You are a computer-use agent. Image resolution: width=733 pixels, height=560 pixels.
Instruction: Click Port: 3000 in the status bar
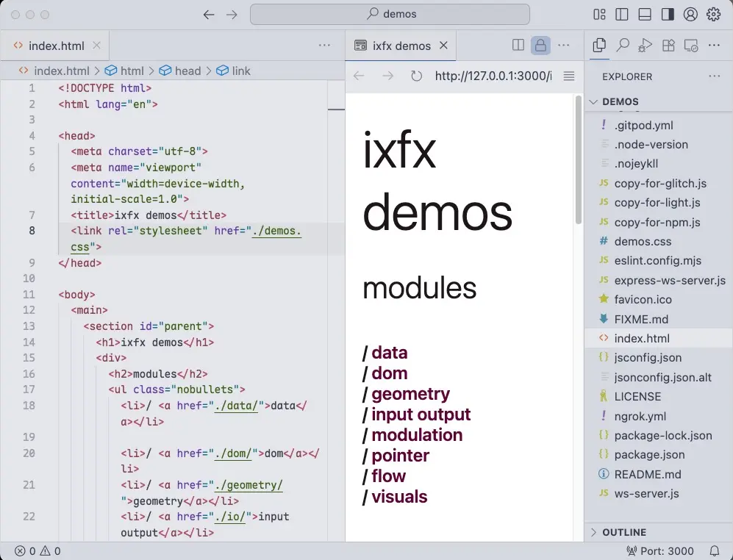click(x=659, y=551)
